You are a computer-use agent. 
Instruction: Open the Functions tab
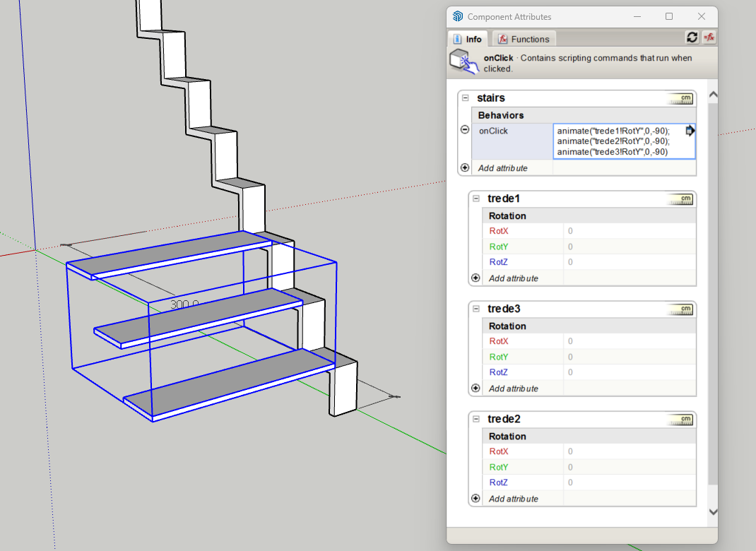click(524, 39)
